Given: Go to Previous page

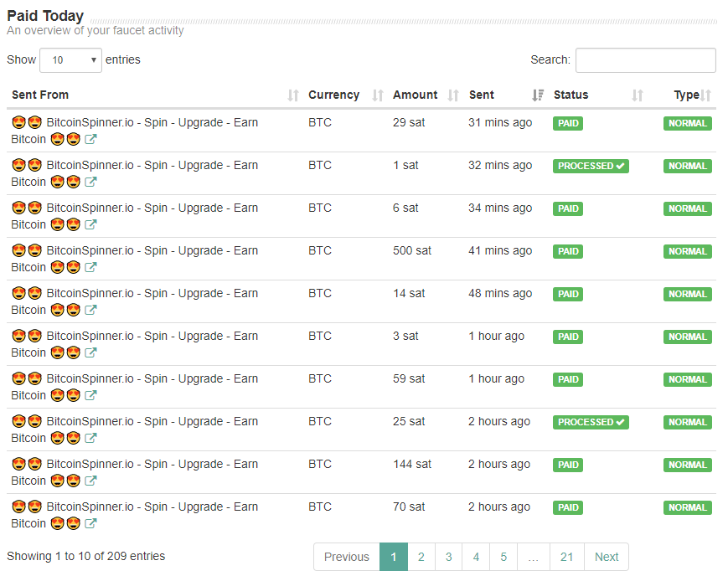Looking at the screenshot, I should coord(347,557).
